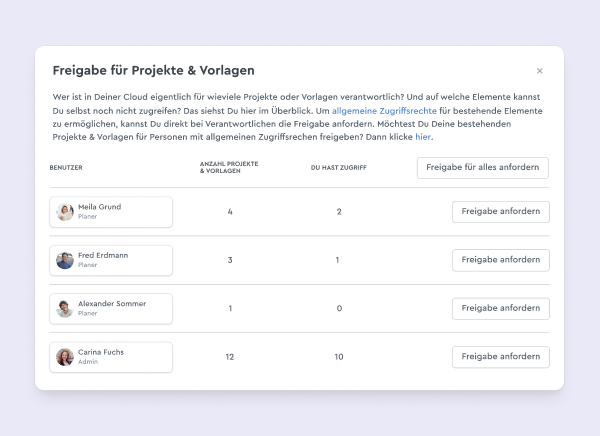Click Alexander Sommer's avatar picture
This screenshot has width=600, height=436.
65,309
